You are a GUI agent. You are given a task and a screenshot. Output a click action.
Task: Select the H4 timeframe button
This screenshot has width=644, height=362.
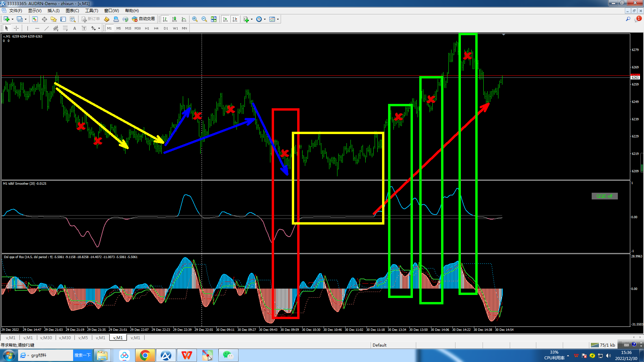tap(156, 28)
